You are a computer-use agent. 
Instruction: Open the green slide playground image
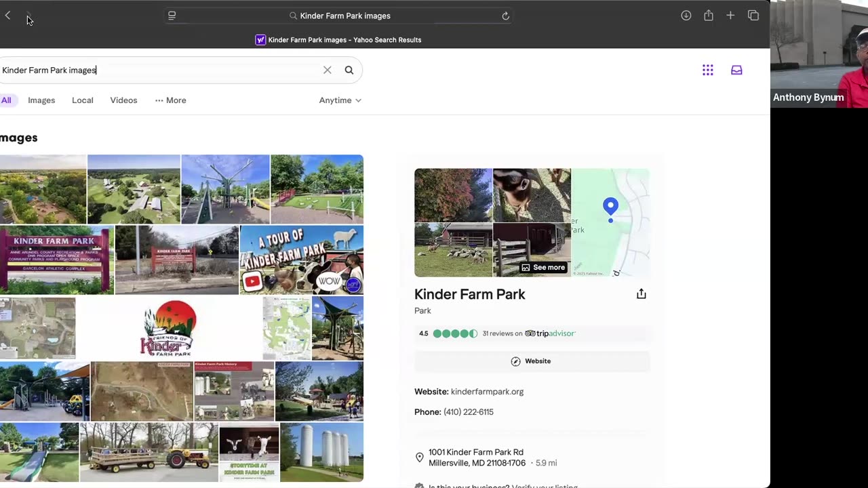(x=39, y=452)
